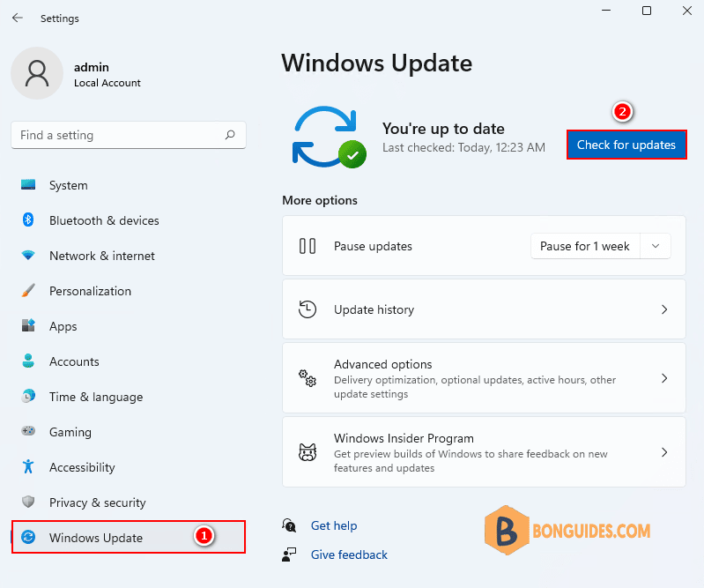Expand Advanced options chevron
Image resolution: width=704 pixels, height=588 pixels.
[664, 378]
